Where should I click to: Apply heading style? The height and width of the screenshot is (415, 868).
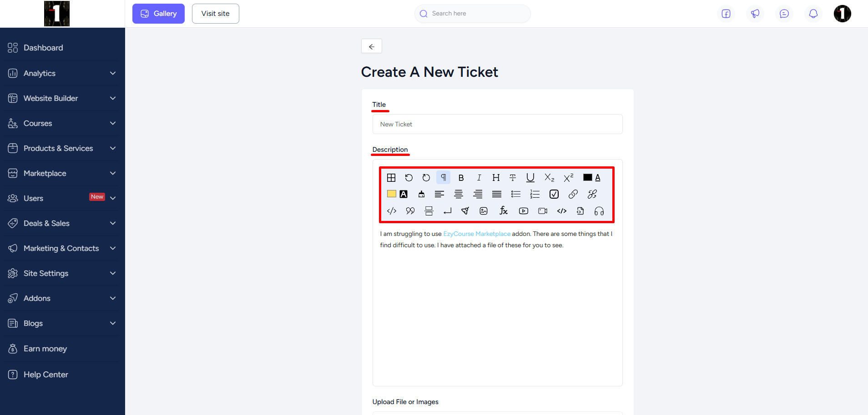click(x=496, y=178)
